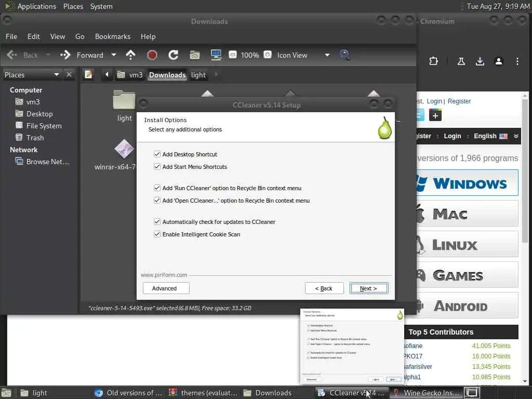This screenshot has height=399, width=532.
Task: Open the Go menu in file manager
Action: click(79, 36)
